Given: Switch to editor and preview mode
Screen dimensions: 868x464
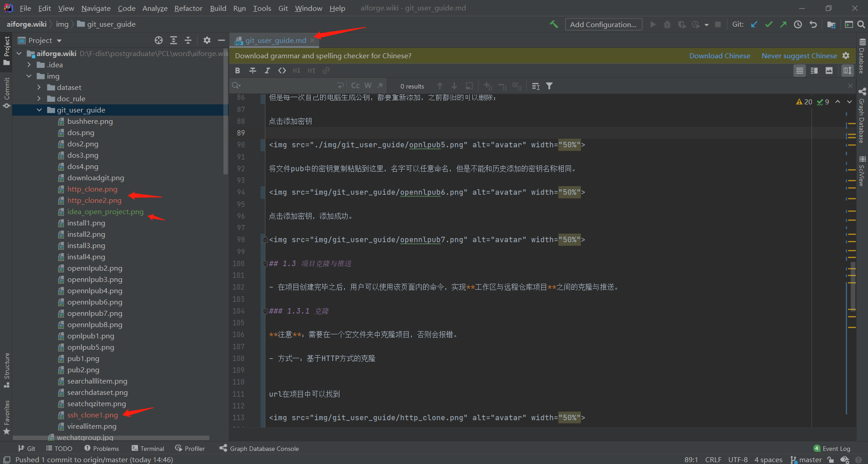Looking at the screenshot, I should [814, 70].
